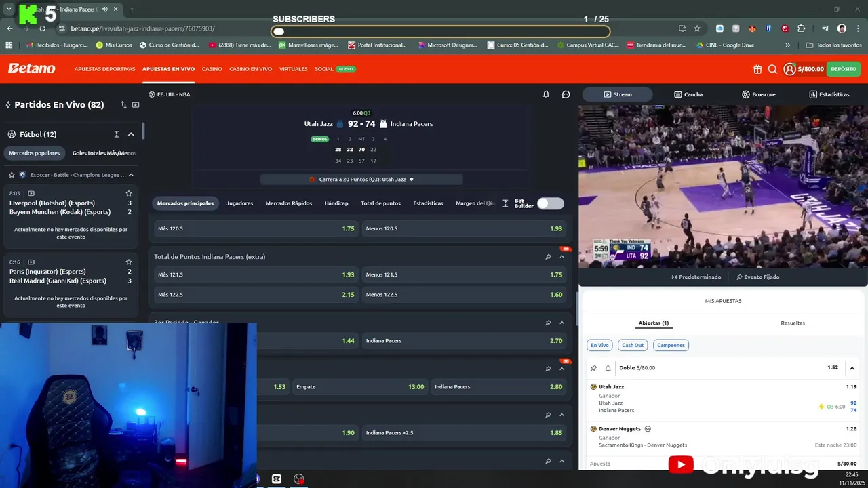
Task: Click the Evento Fijado button
Action: [x=758, y=277]
